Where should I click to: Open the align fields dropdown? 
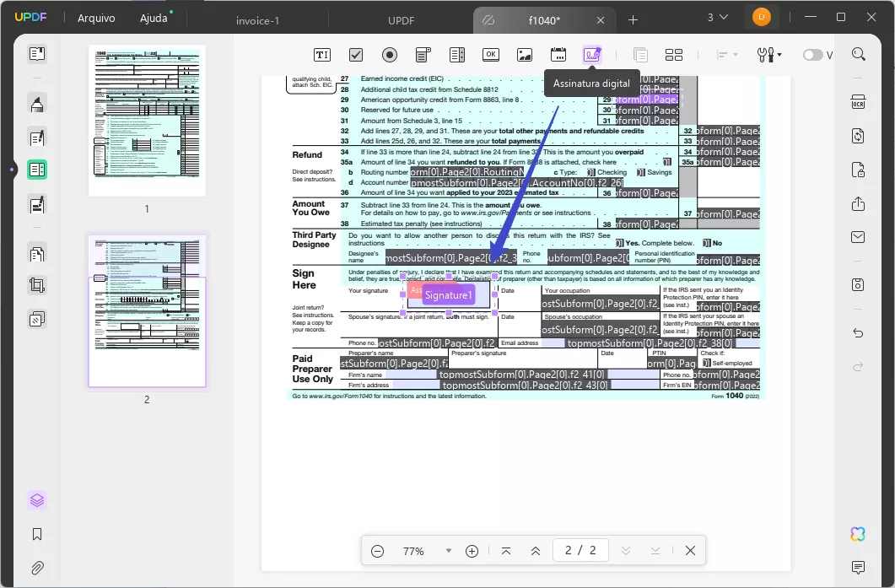[x=727, y=55]
